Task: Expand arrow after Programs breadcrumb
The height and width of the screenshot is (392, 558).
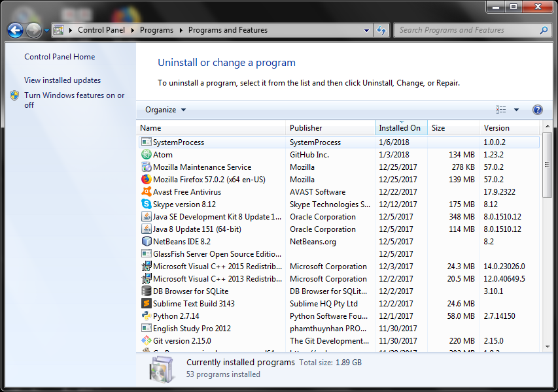Action: point(181,30)
